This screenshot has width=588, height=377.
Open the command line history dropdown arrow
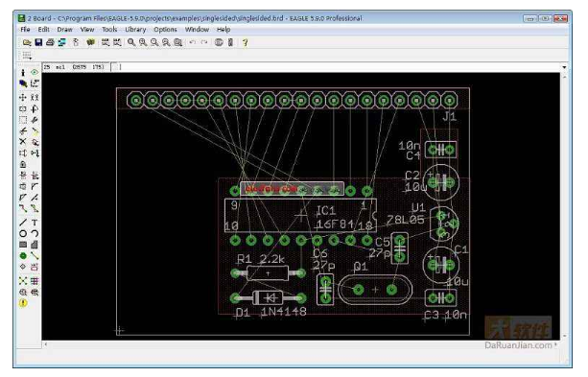[x=564, y=67]
